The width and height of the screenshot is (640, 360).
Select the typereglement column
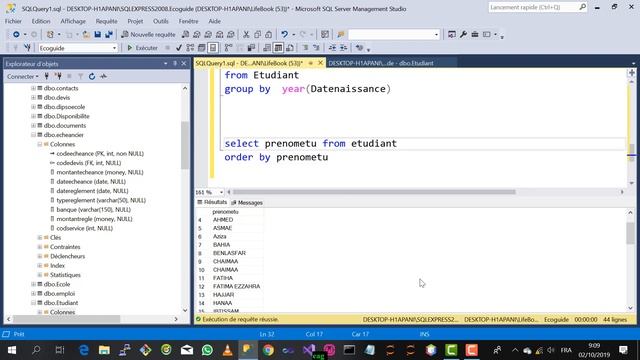point(101,200)
